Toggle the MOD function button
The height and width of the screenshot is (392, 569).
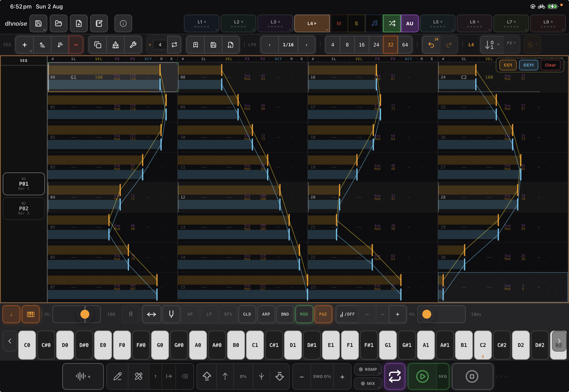[304, 314]
